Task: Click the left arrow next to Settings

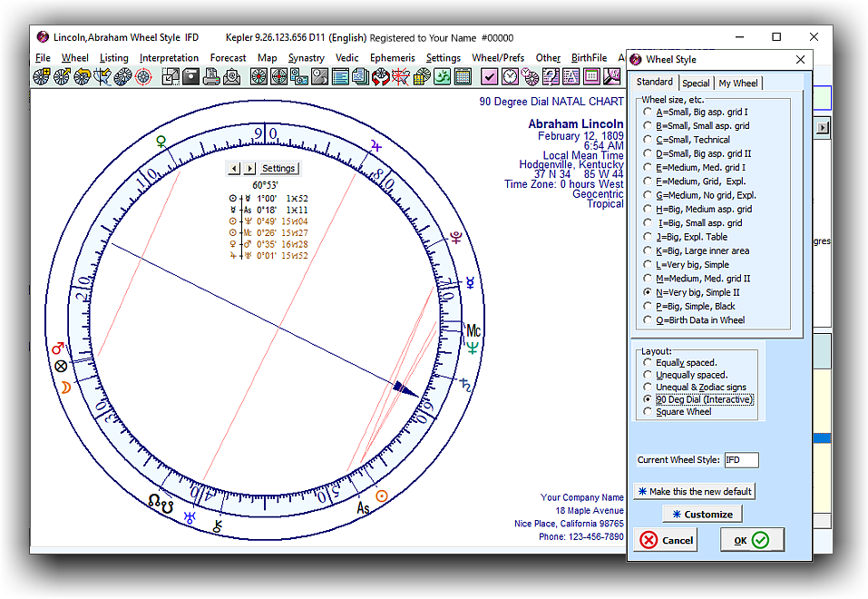Action: click(233, 169)
